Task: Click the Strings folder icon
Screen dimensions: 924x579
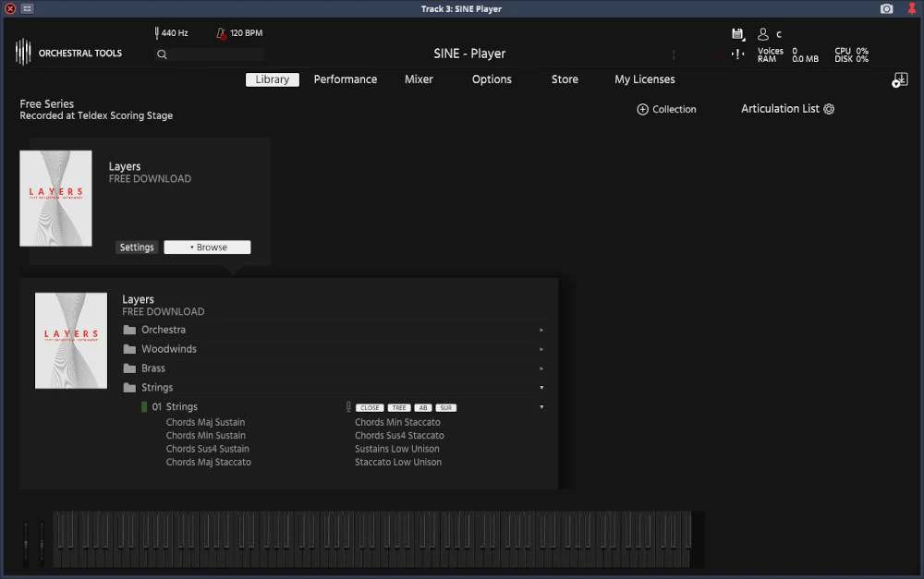Action: pyautogui.click(x=129, y=388)
